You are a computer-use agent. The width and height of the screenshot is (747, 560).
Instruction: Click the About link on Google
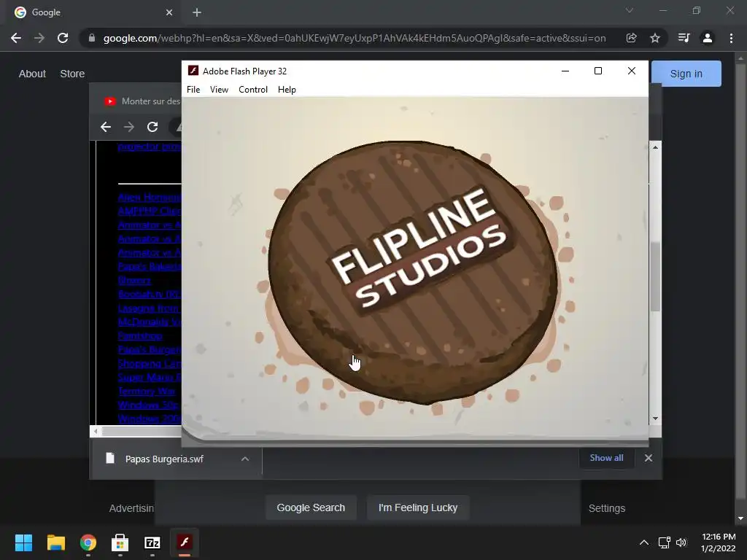[32, 74]
